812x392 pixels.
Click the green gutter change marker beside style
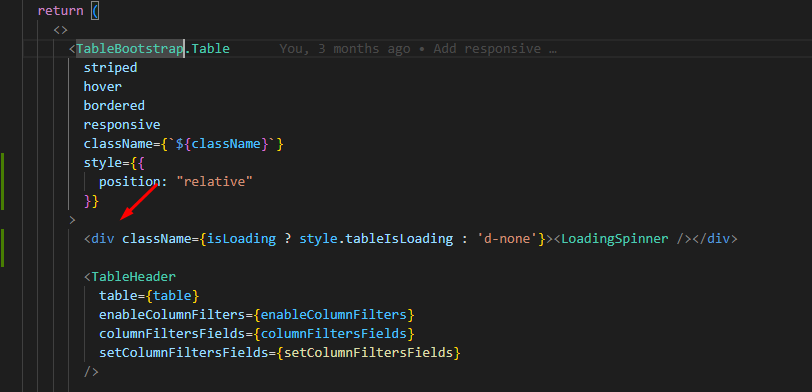pyautogui.click(x=3, y=181)
